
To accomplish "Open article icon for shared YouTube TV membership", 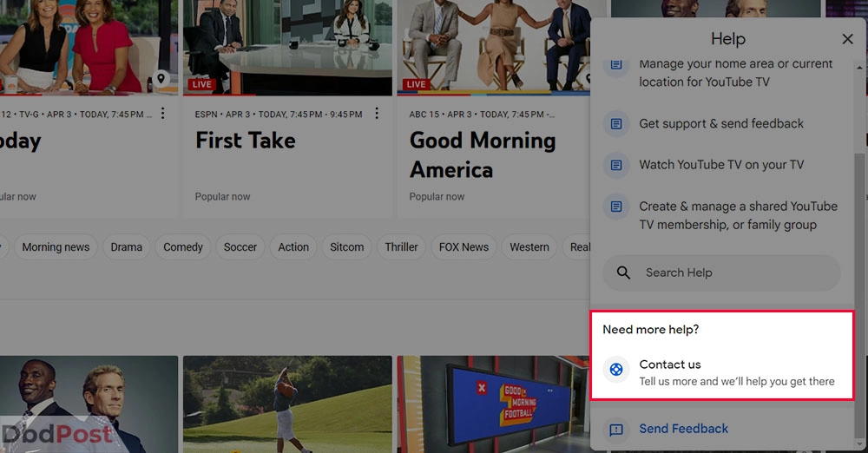I will 616,207.
